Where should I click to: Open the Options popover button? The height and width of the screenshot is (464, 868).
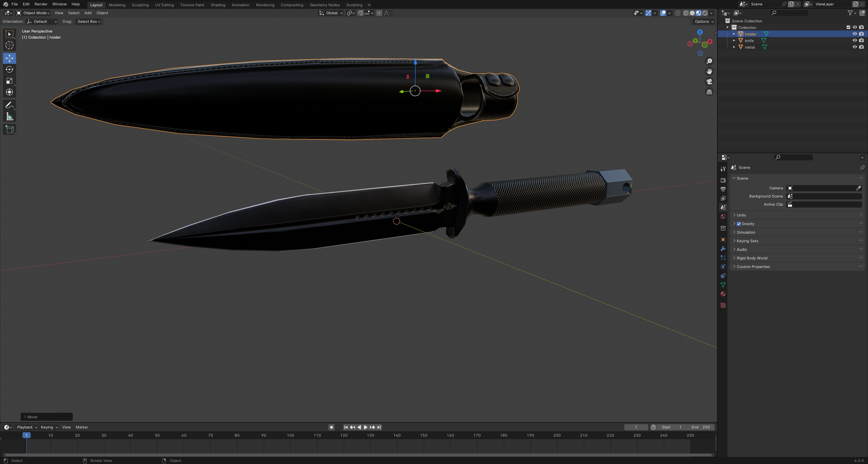point(704,21)
